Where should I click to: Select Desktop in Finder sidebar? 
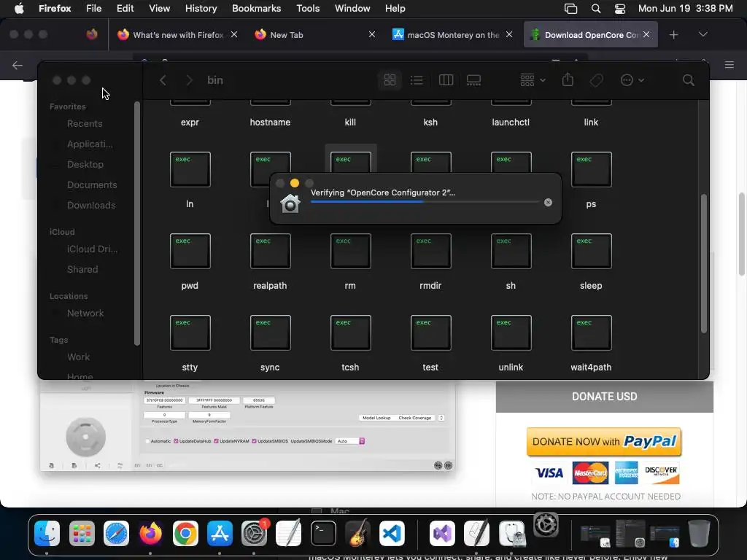(85, 165)
